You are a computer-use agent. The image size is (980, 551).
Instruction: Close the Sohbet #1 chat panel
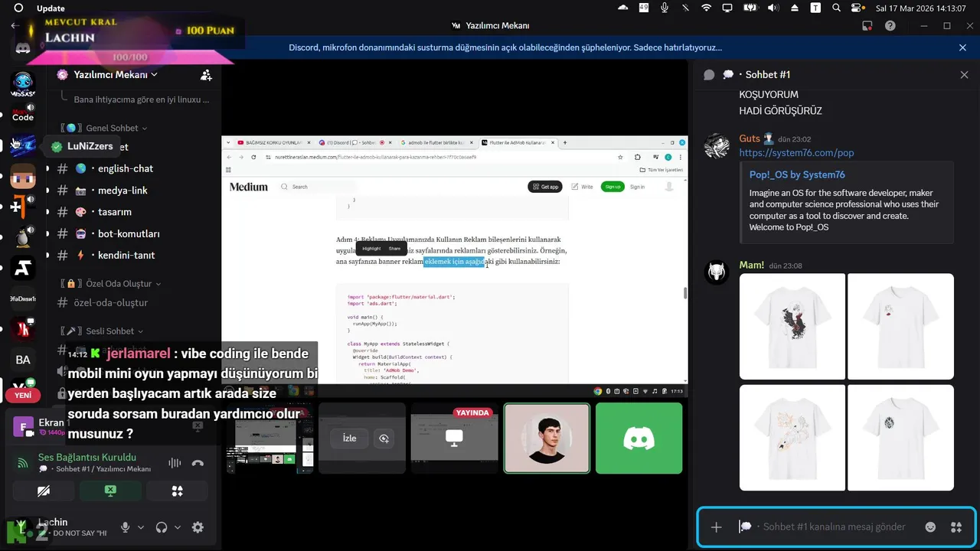point(964,74)
